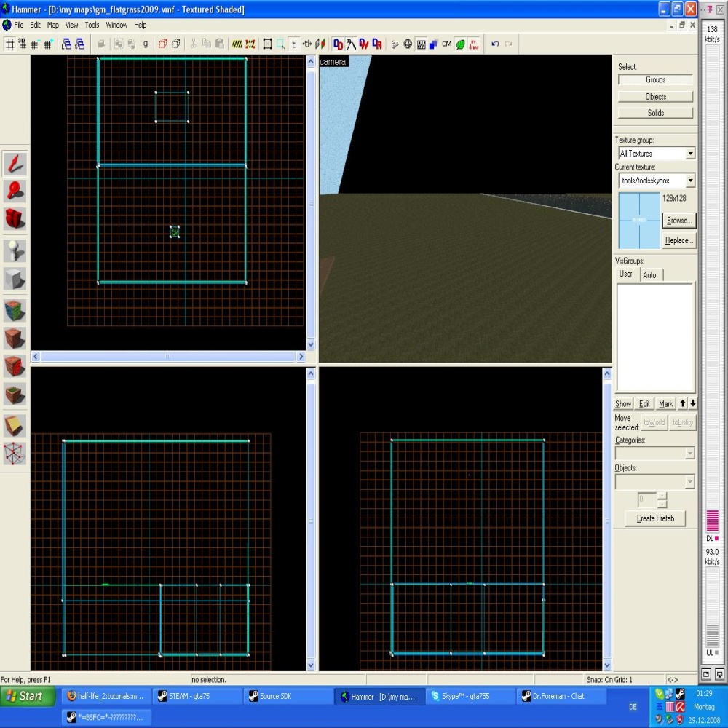Open the Map menu
728x728 pixels.
(53, 25)
